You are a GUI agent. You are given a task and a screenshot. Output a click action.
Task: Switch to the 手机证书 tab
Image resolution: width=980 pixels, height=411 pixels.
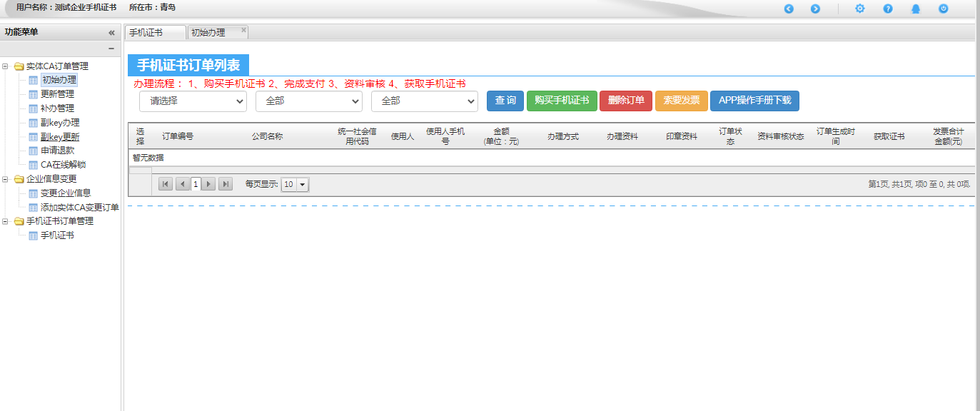coord(146,33)
